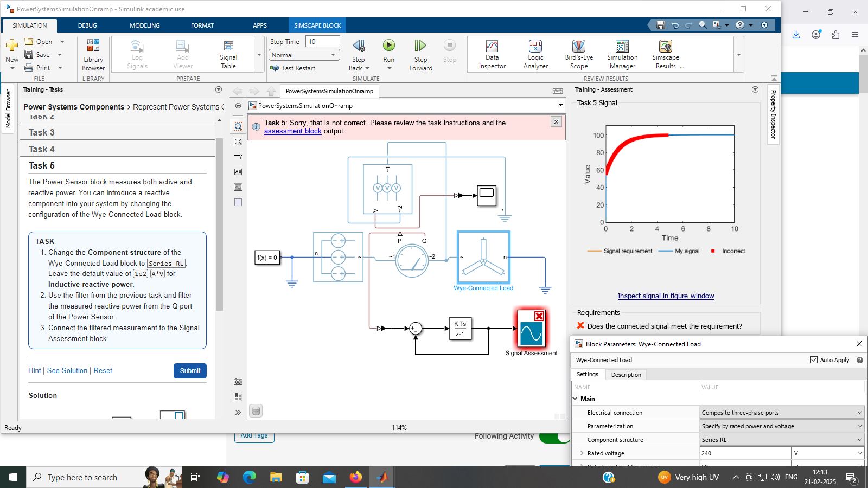Click the Stop Time input field

point(322,42)
